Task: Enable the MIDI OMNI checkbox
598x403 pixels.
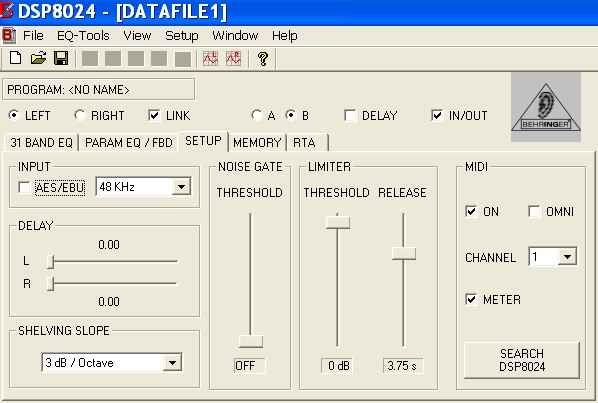Action: tap(534, 211)
